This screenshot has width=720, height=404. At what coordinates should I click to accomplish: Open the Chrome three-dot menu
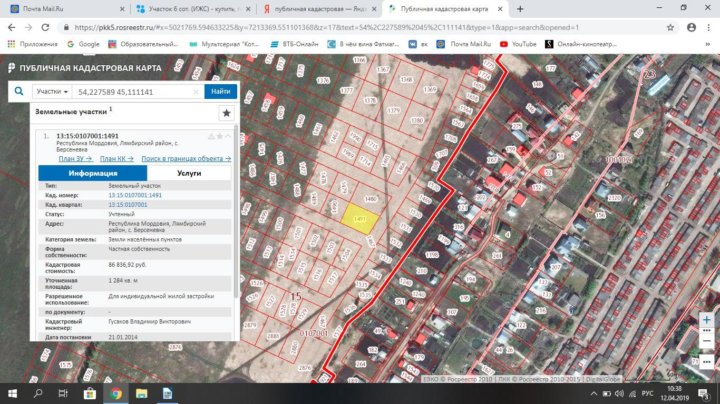point(707,28)
